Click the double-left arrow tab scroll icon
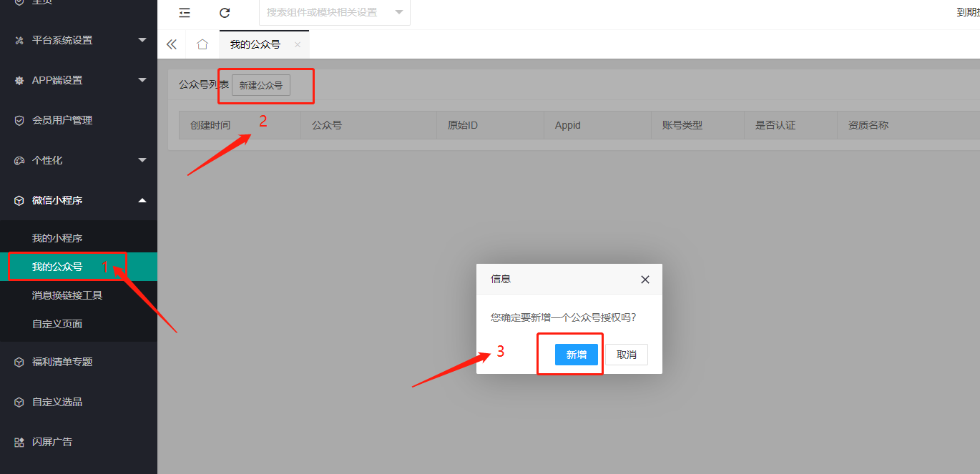Image resolution: width=980 pixels, height=474 pixels. click(172, 44)
